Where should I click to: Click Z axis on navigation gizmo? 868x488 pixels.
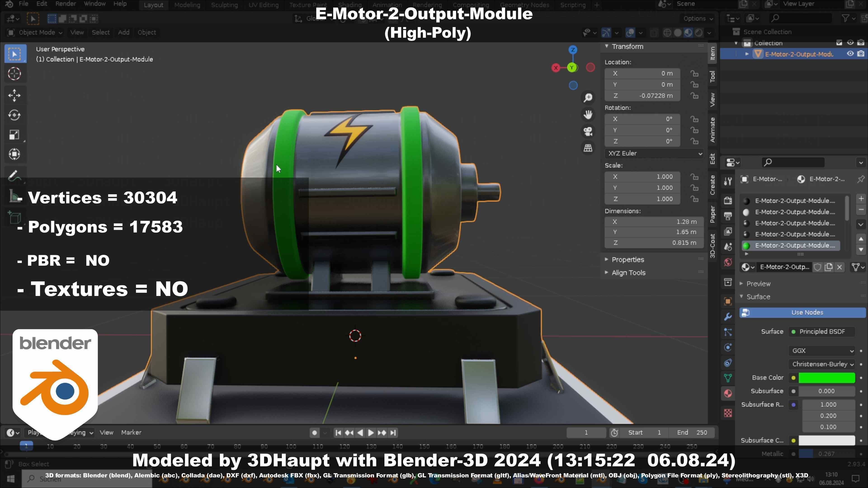[573, 50]
